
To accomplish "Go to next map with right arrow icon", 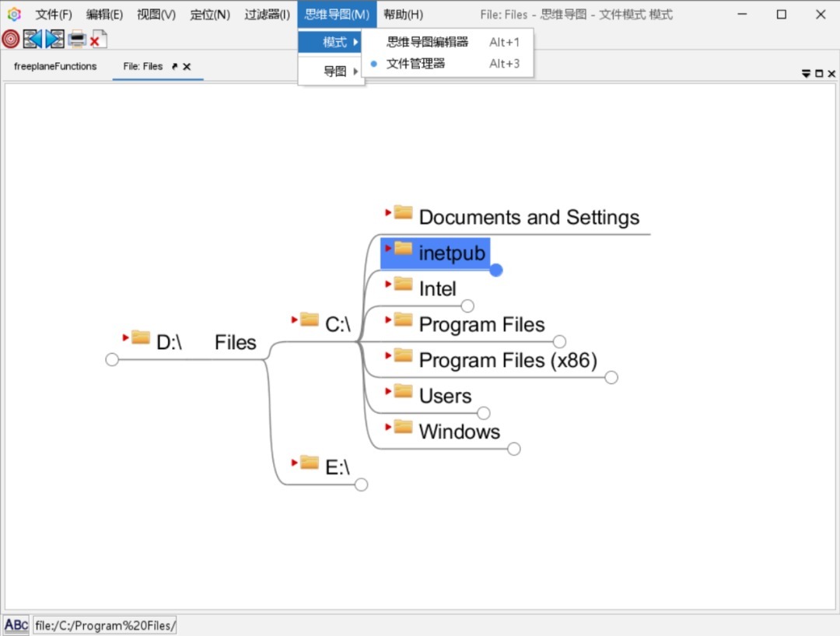I will click(x=54, y=39).
